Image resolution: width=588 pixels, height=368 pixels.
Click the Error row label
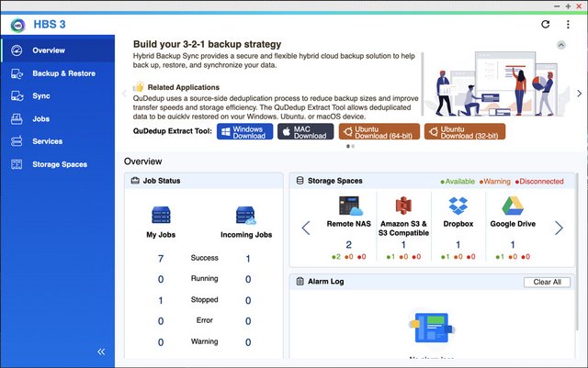[x=204, y=320]
